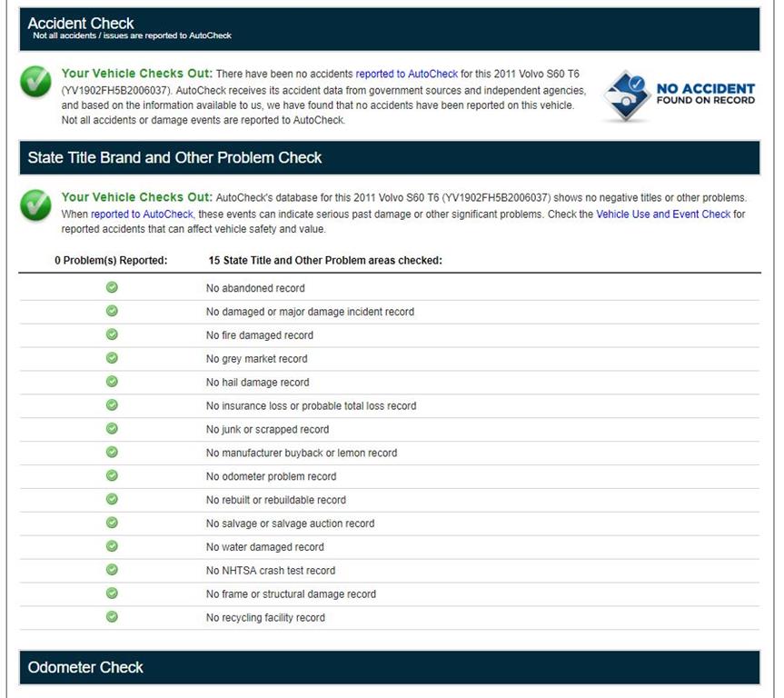784x698 pixels.
Task: Click the No Accident Found on Record badge
Action: 679,95
